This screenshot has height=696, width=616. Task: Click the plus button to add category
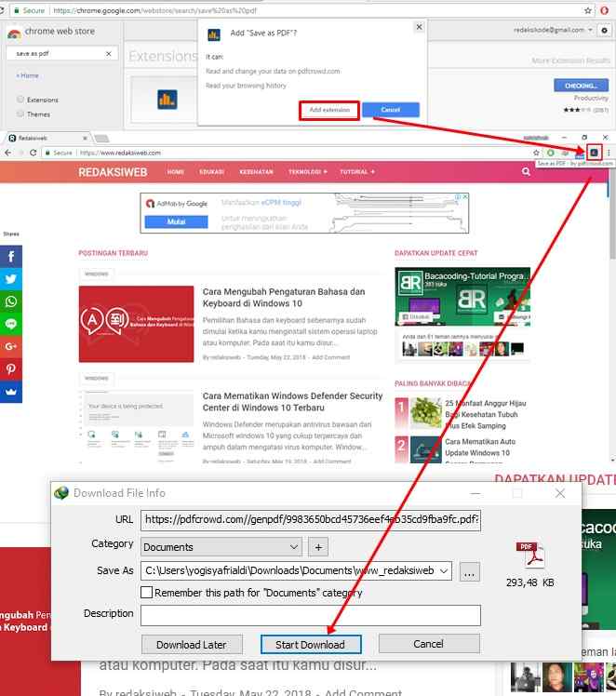318,547
